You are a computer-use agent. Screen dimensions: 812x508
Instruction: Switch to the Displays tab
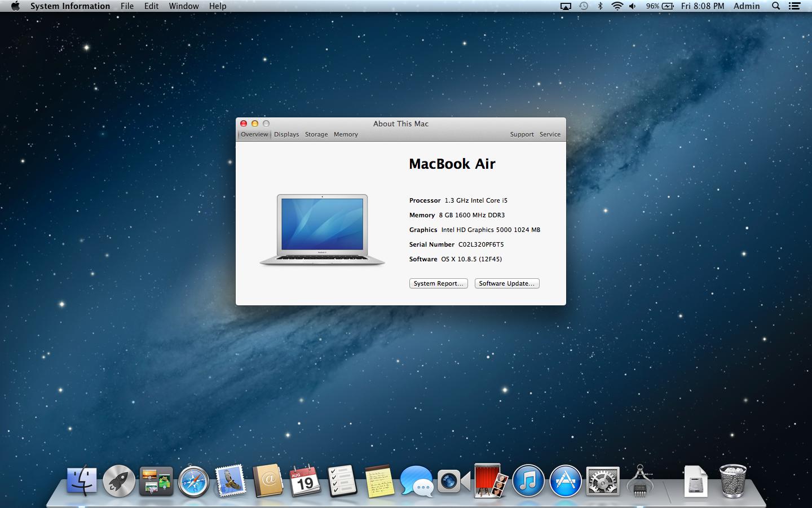point(286,134)
